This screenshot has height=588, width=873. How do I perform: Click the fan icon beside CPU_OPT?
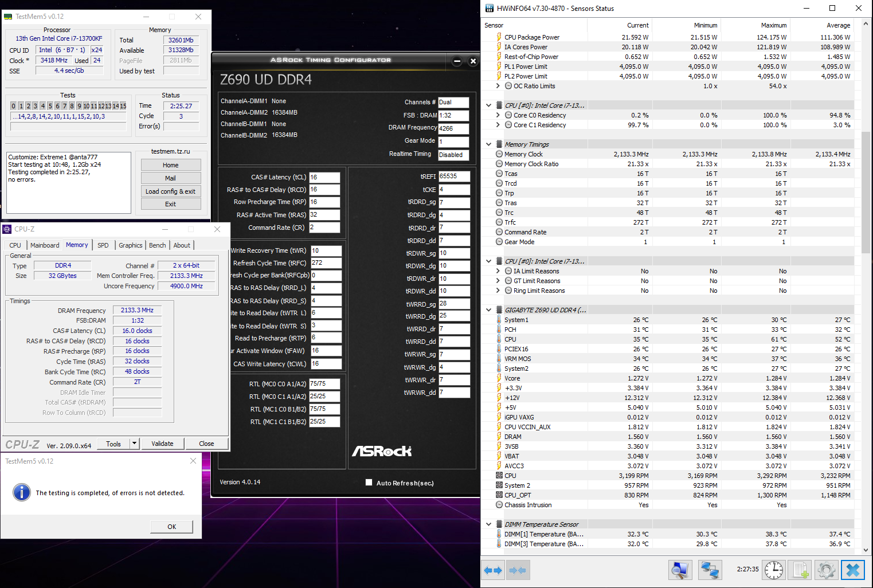tap(499, 495)
